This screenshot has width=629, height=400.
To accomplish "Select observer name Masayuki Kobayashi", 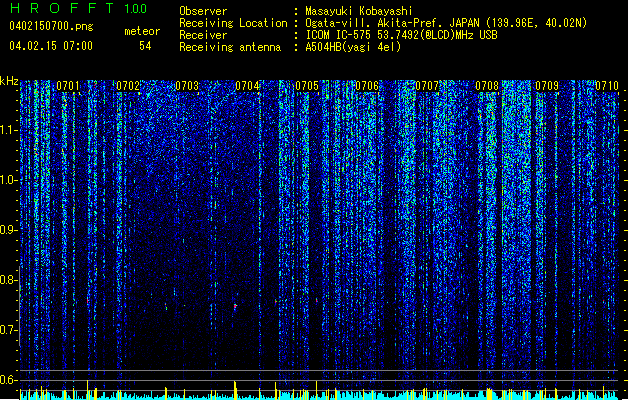I will tap(359, 11).
